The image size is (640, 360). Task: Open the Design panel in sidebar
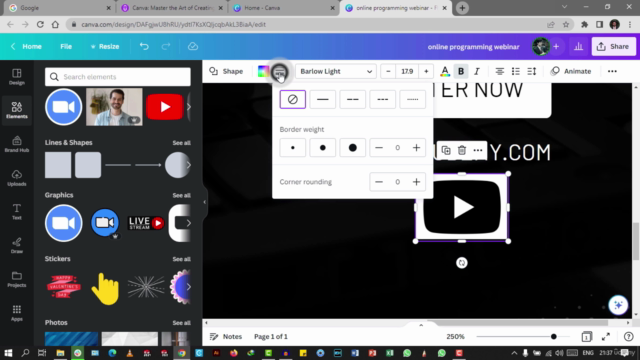click(17, 76)
